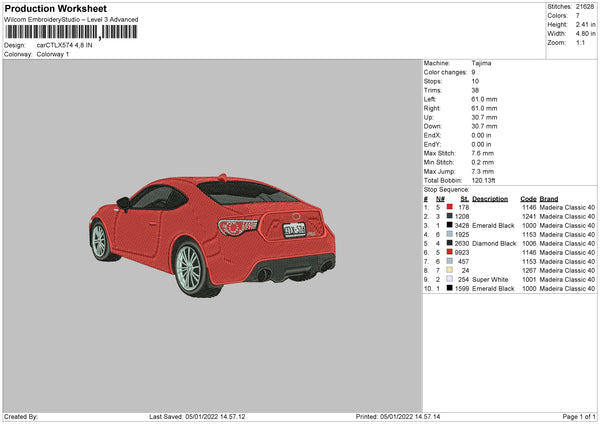The height and width of the screenshot is (424, 600).
Task: Click the Description column header
Action: 490,198
